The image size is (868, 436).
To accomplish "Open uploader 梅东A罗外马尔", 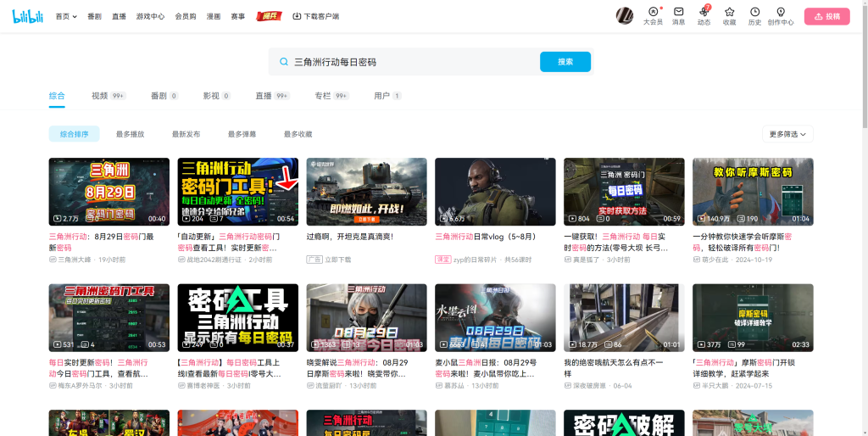I will [81, 386].
